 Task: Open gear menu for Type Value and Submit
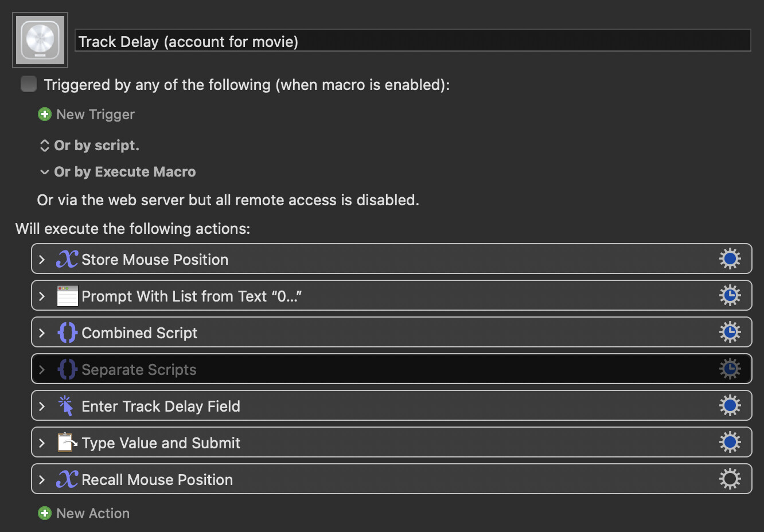pyautogui.click(x=730, y=443)
